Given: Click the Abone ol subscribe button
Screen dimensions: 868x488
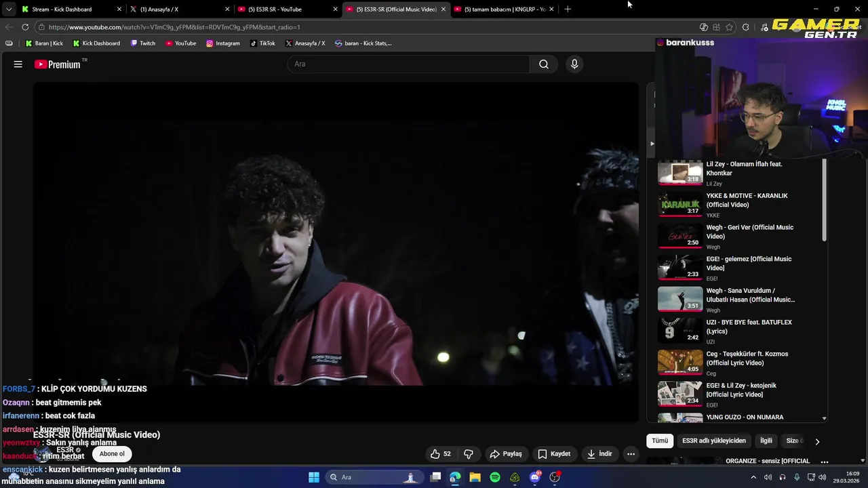Looking at the screenshot, I should coord(112,454).
